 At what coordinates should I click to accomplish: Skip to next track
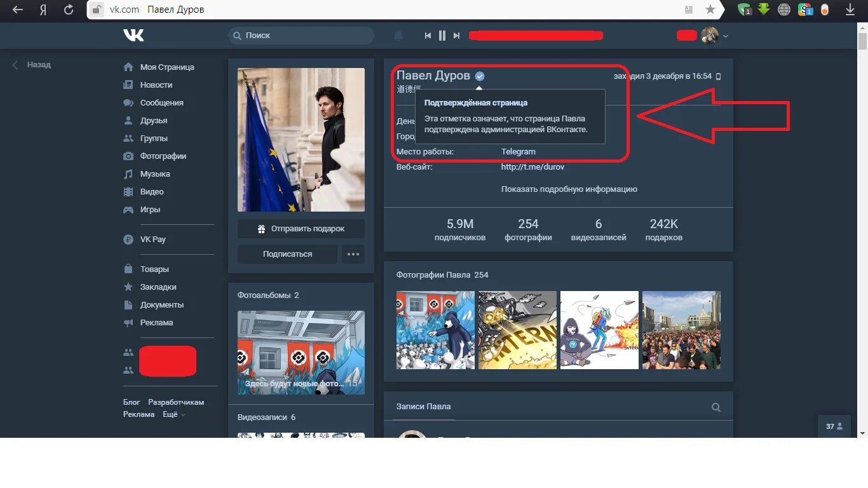[x=456, y=36]
